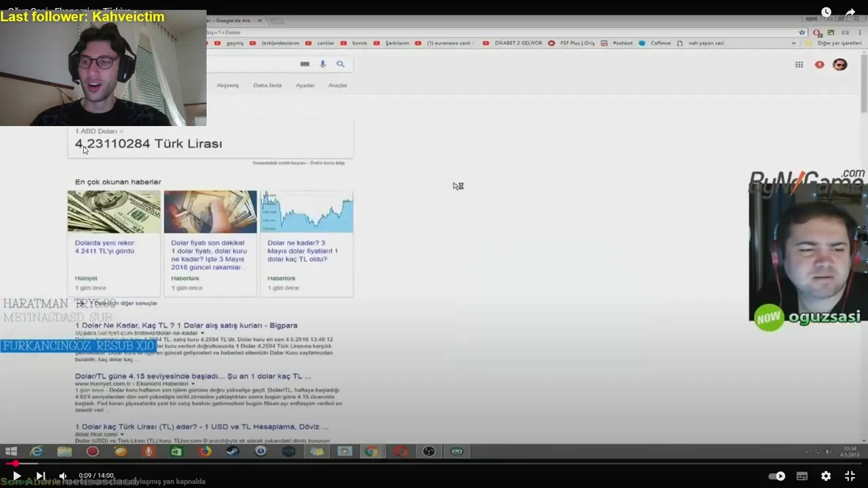The height and width of the screenshot is (488, 868).
Task: Click the voice search microphone icon
Action: coord(323,64)
